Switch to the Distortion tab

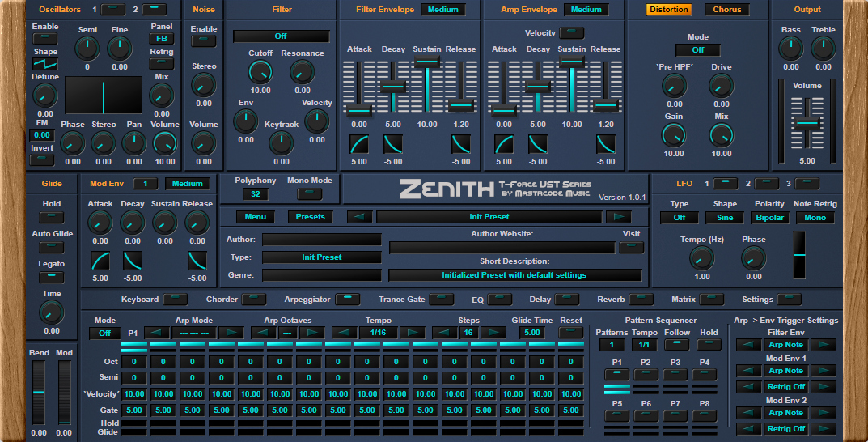(669, 10)
